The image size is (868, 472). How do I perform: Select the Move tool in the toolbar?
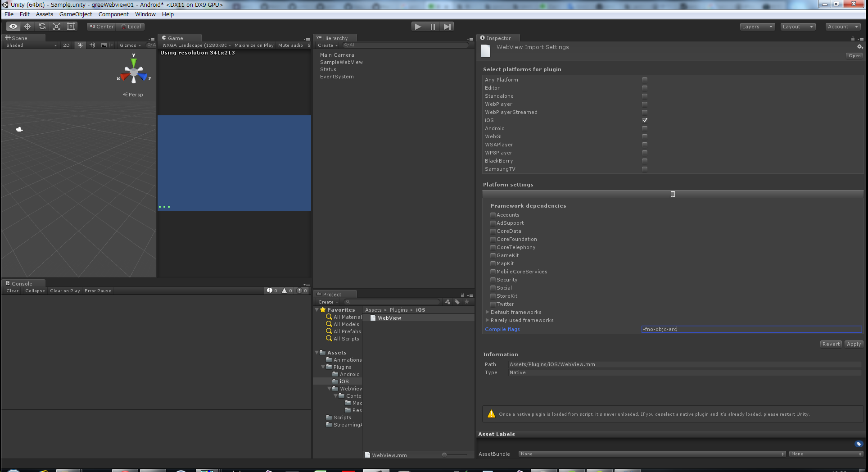coord(27,26)
